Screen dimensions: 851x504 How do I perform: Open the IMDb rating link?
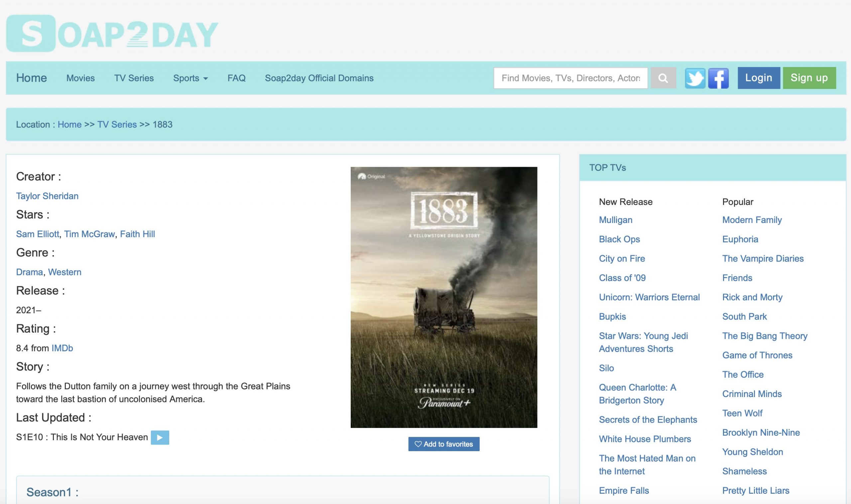coord(62,349)
